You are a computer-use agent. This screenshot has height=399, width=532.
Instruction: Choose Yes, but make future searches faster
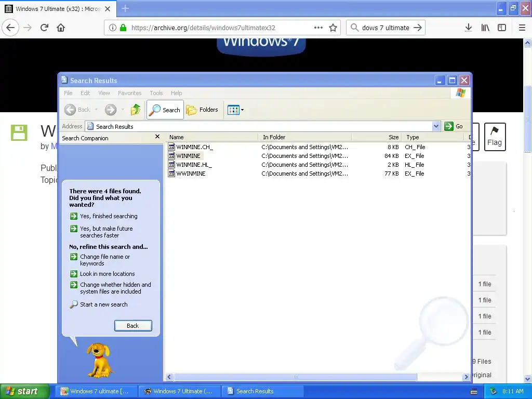pyautogui.click(x=101, y=232)
